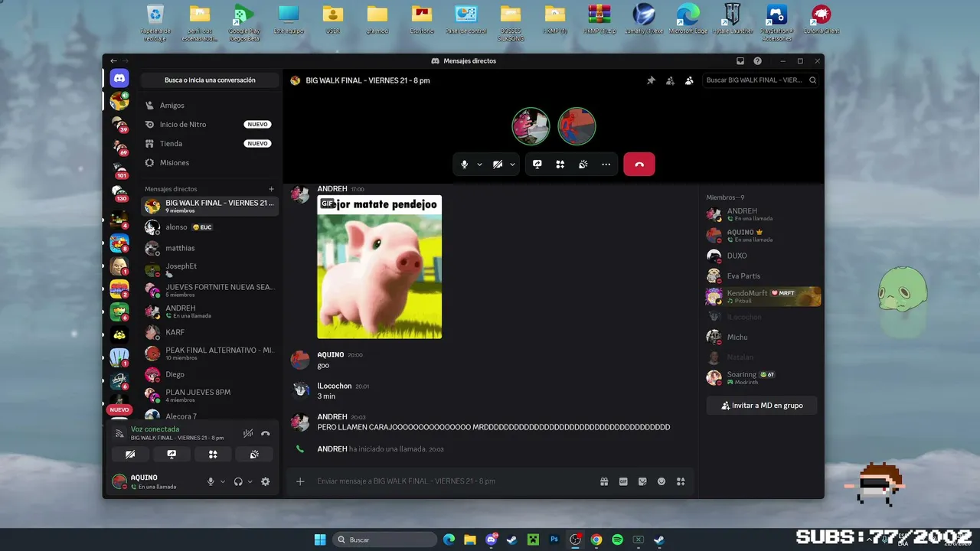980x551 pixels.
Task: Search inside BIG WALK FINAL conversation
Action: coord(761,80)
